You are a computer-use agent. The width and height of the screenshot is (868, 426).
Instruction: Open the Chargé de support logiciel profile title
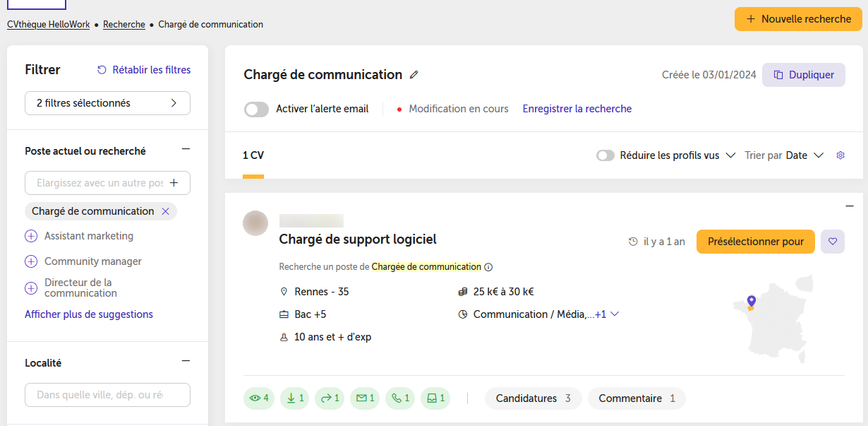358,239
